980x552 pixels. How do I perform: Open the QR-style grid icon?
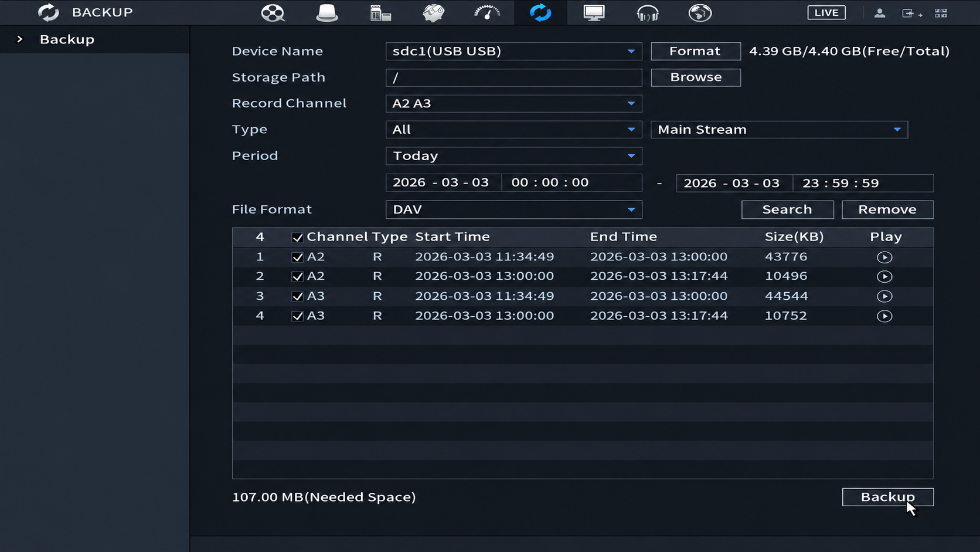[x=941, y=13]
